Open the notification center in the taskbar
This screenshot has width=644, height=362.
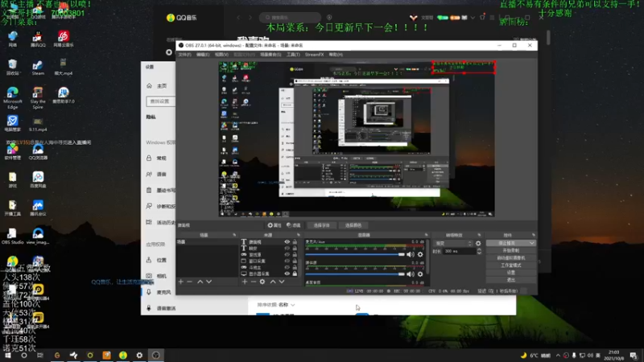point(634,356)
